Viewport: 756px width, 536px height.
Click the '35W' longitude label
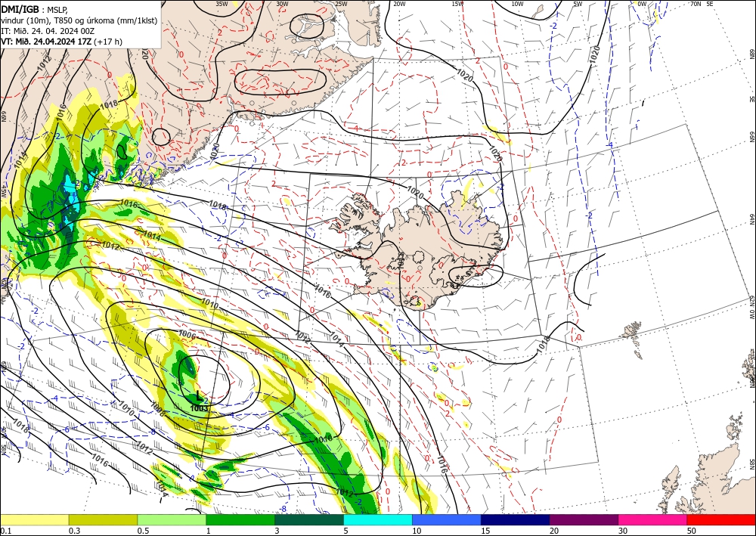tap(222, 4)
